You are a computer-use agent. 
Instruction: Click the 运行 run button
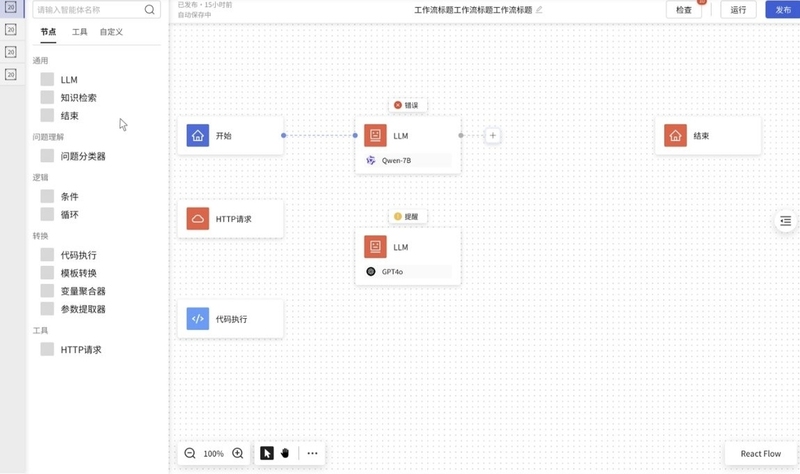click(x=738, y=10)
